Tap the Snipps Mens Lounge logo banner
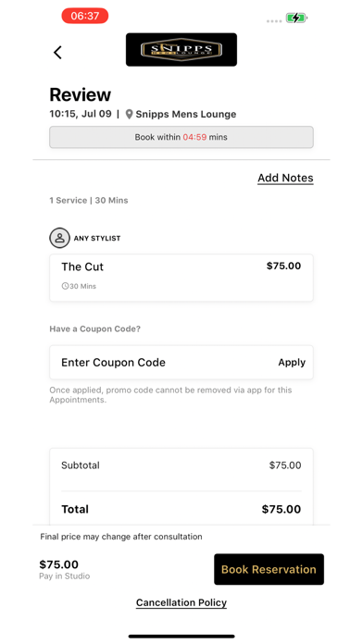The image size is (363, 644). pyautogui.click(x=181, y=50)
